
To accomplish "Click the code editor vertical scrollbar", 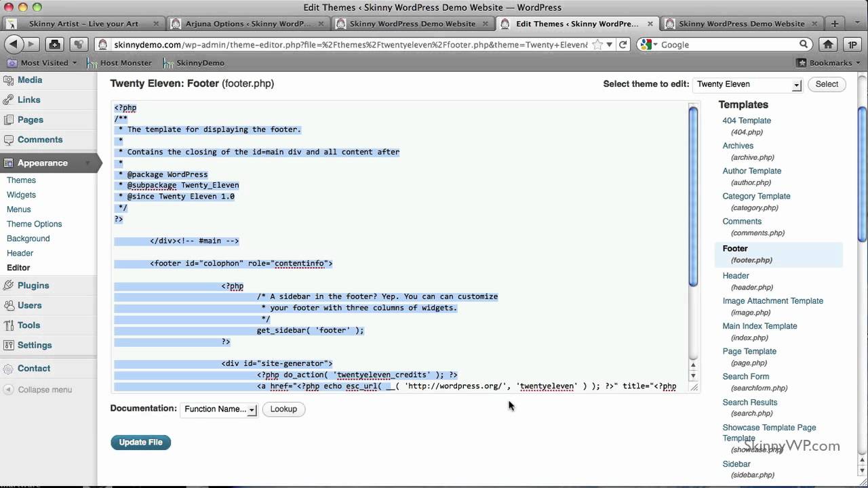I will pyautogui.click(x=693, y=196).
